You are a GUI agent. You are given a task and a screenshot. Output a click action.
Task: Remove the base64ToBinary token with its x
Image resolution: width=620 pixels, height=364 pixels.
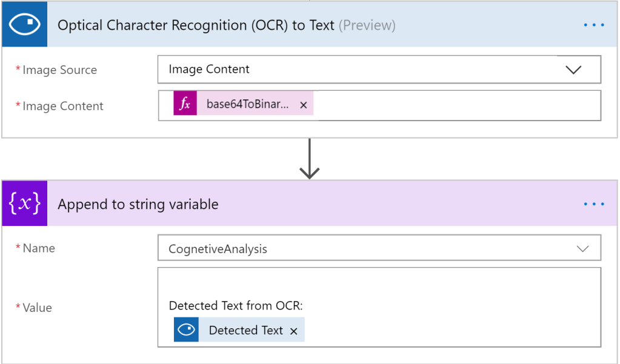coord(303,104)
